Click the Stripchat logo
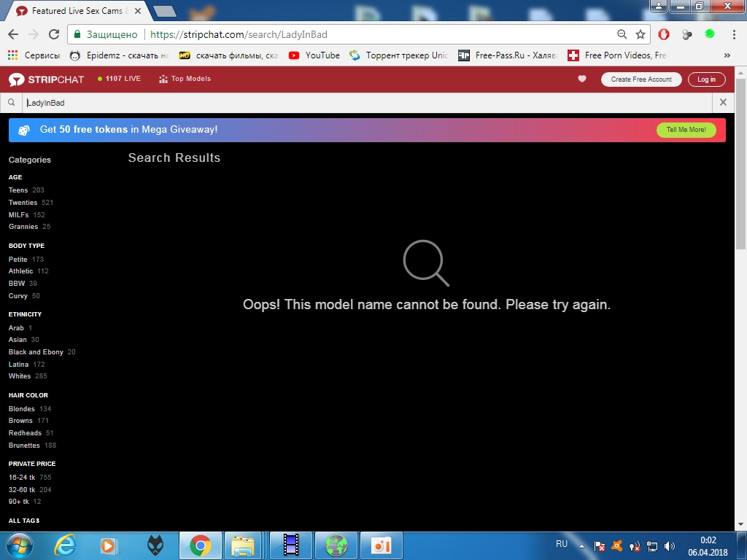 [46, 79]
